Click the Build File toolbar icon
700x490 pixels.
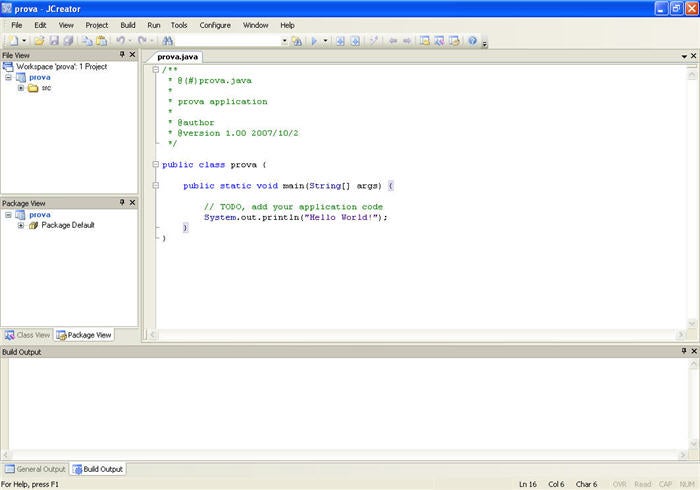[341, 41]
